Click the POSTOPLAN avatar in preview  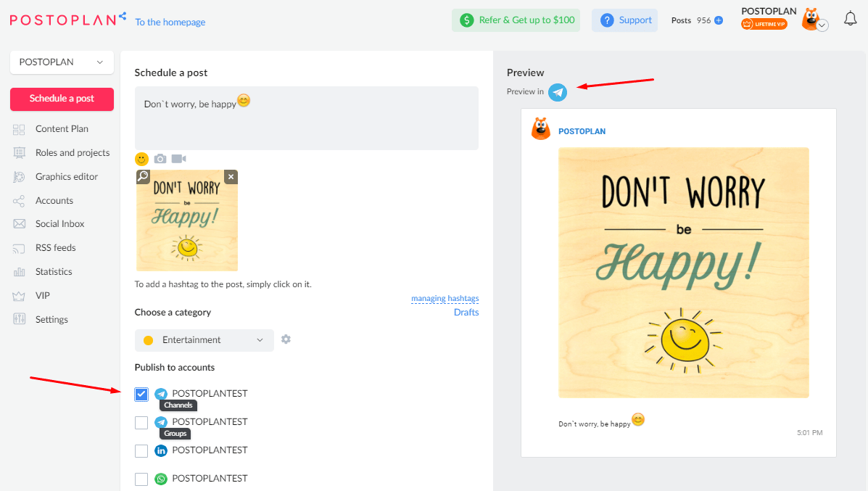click(x=541, y=129)
